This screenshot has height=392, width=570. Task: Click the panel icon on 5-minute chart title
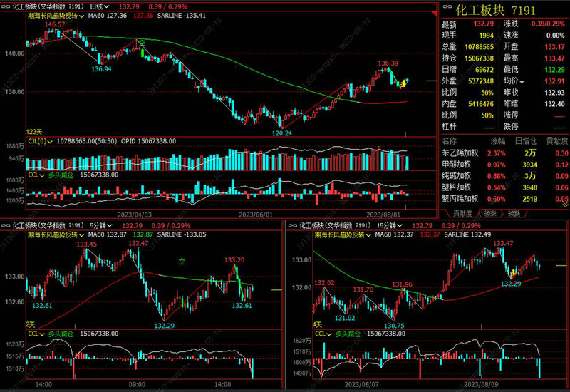click(x=6, y=225)
